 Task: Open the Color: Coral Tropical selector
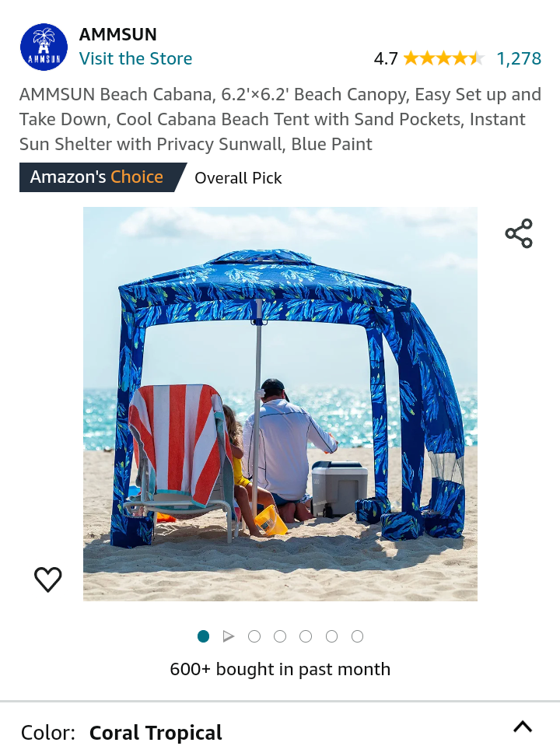[280, 727]
